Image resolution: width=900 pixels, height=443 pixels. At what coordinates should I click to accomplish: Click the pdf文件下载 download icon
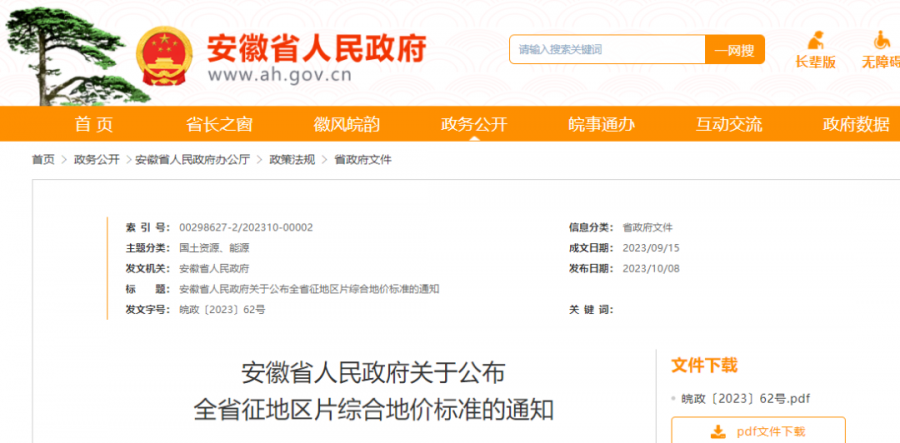pyautogui.click(x=717, y=431)
